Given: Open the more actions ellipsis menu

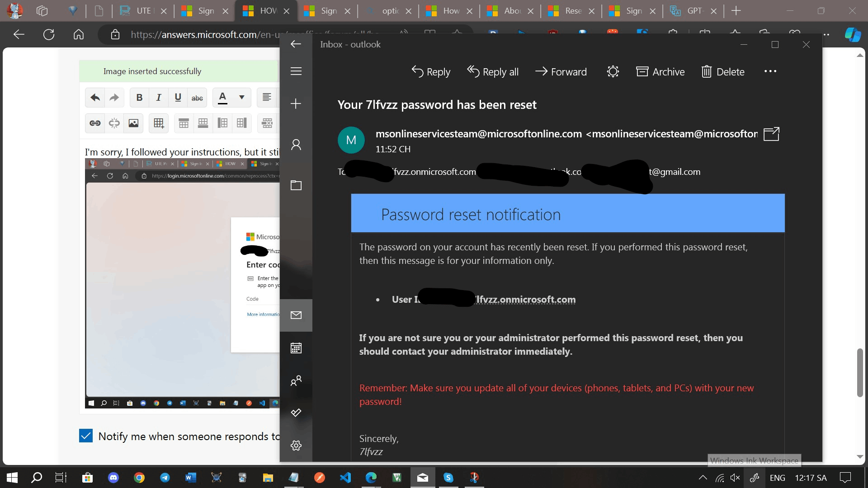Looking at the screenshot, I should [x=770, y=71].
